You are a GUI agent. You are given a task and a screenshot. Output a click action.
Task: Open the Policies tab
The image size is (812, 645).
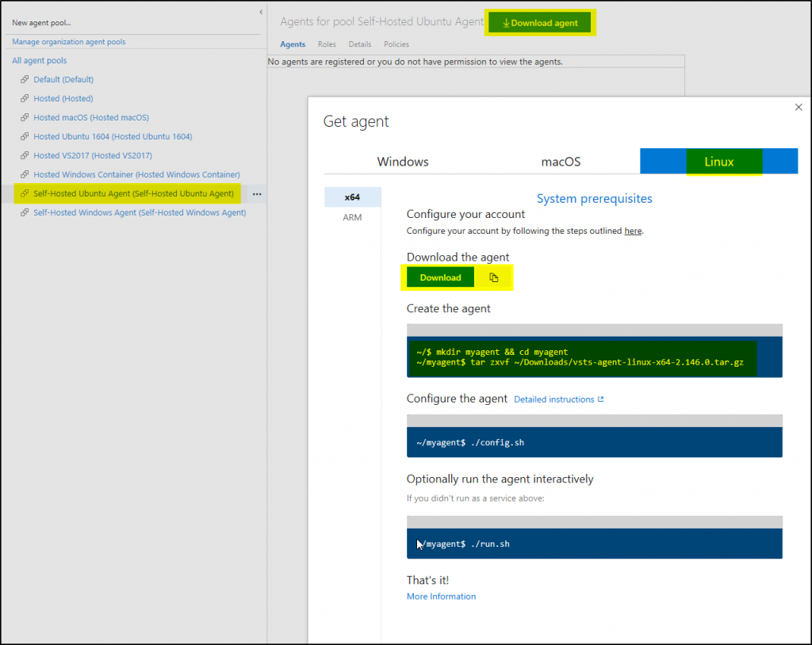tap(396, 44)
